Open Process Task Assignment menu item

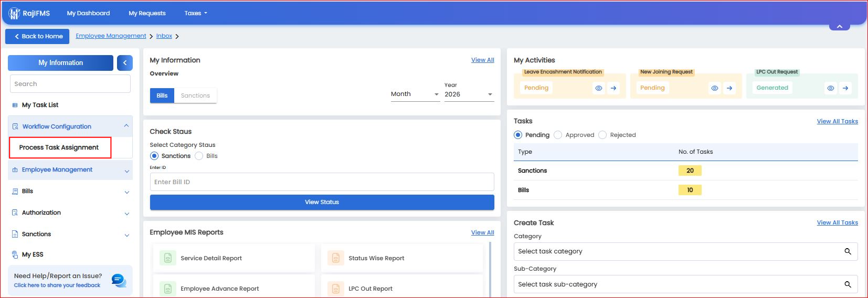60,147
